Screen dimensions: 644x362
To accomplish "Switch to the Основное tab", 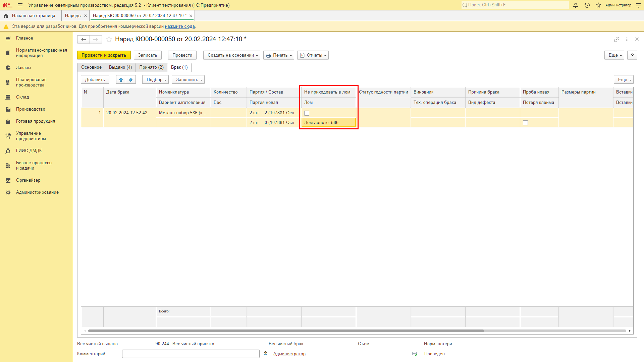I will pos(91,67).
